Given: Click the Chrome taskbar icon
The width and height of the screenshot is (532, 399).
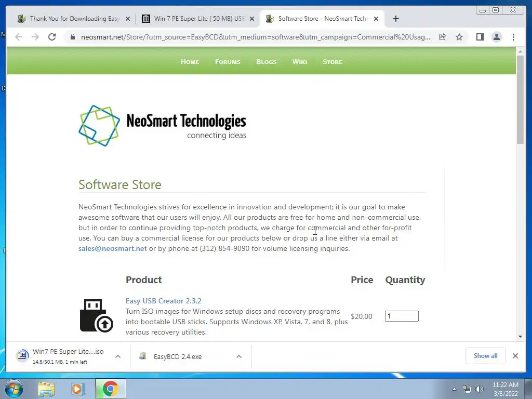Looking at the screenshot, I should (x=110, y=389).
